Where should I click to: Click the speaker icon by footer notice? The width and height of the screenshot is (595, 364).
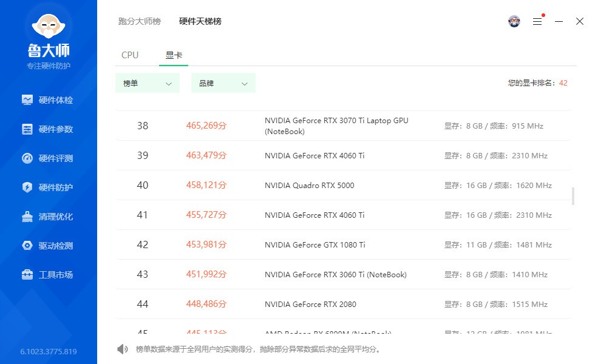point(122,349)
